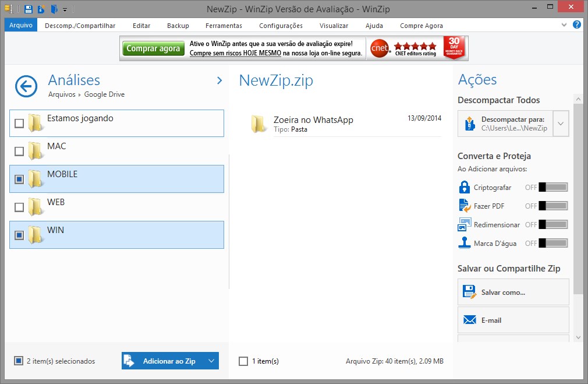This screenshot has width=588, height=384.
Task: Click the Salvar como... button
Action: tap(513, 292)
